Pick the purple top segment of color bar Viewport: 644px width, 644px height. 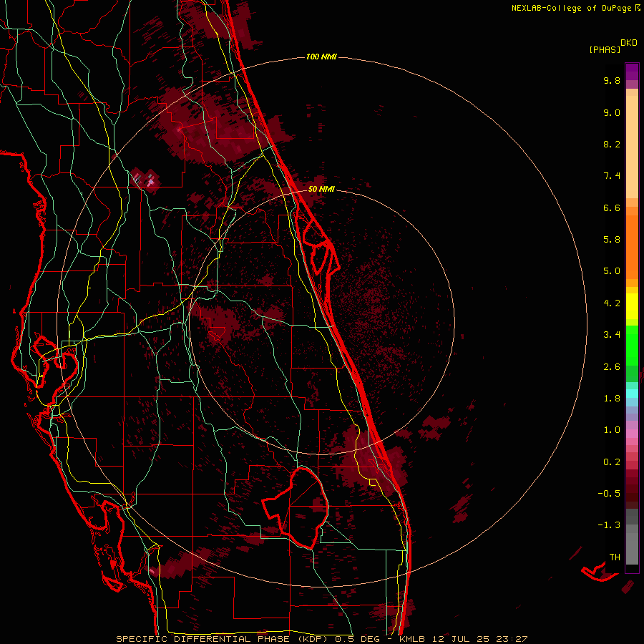(632, 72)
